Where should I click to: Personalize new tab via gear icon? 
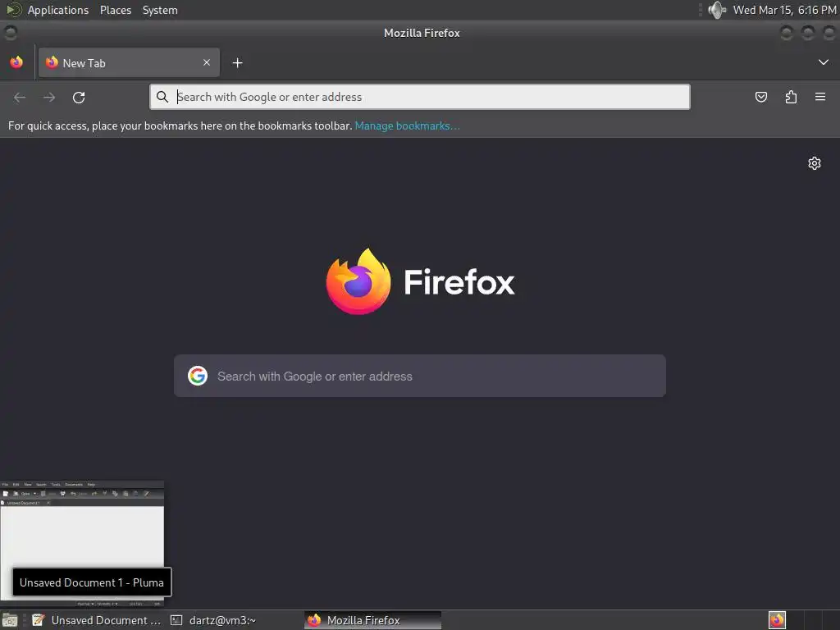[x=815, y=163]
